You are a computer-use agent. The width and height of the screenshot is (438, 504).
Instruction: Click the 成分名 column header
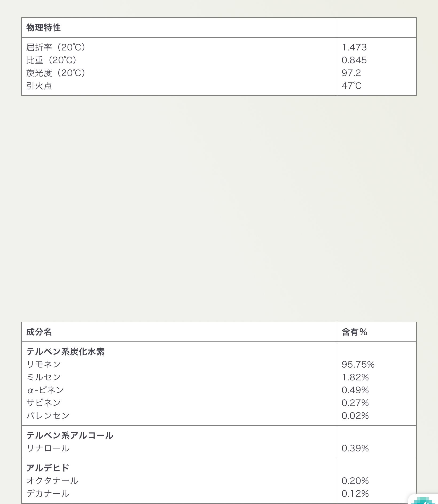point(39,332)
